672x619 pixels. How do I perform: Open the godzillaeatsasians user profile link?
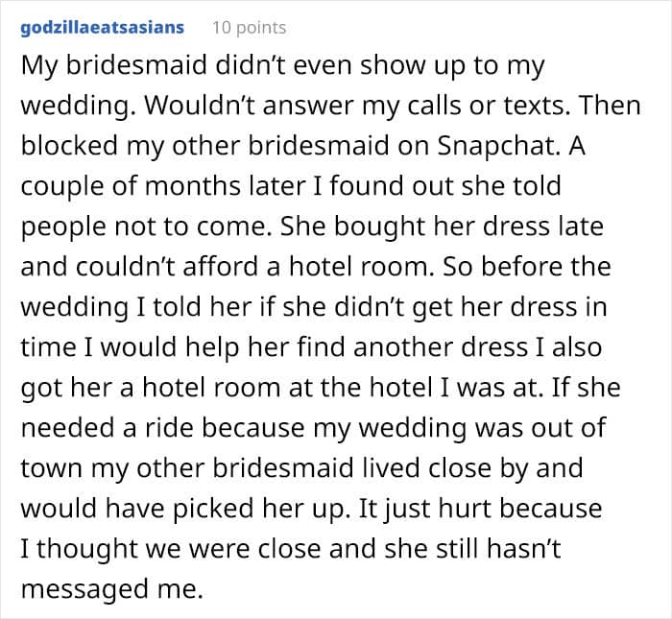[x=102, y=27]
